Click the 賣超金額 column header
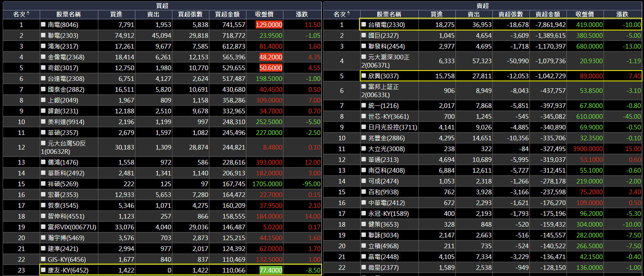The height and width of the screenshot is (276, 644). [x=548, y=14]
